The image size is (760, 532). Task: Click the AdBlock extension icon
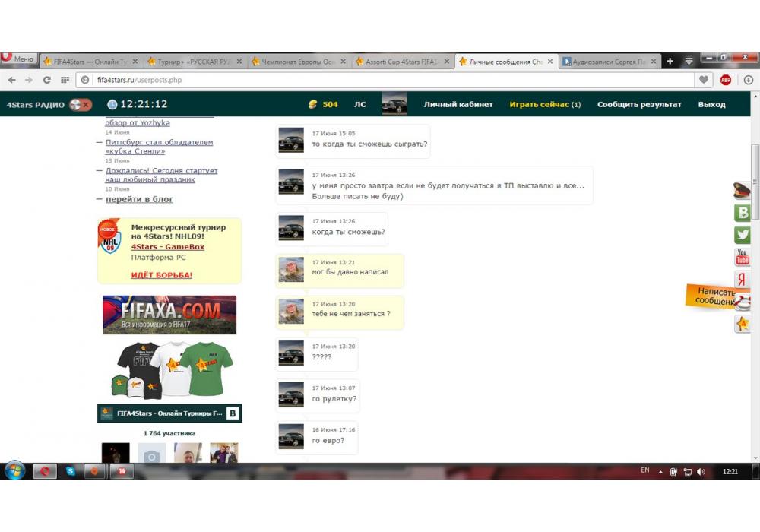click(x=726, y=80)
